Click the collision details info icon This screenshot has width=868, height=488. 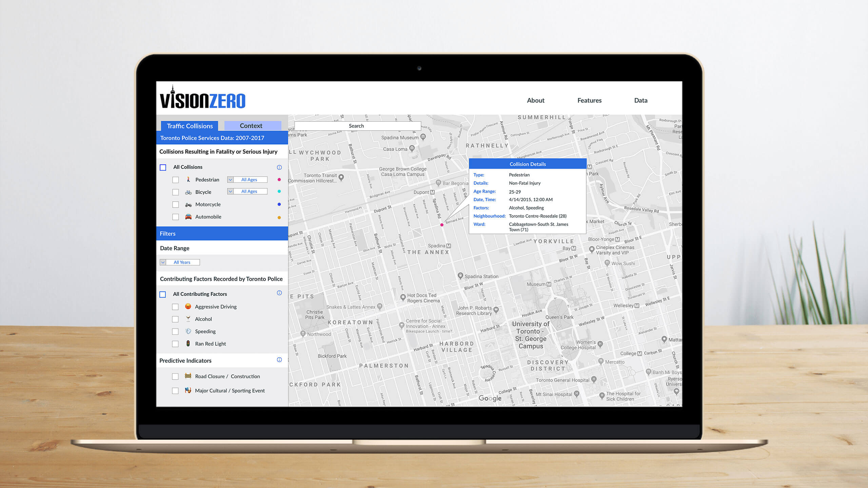coord(280,167)
